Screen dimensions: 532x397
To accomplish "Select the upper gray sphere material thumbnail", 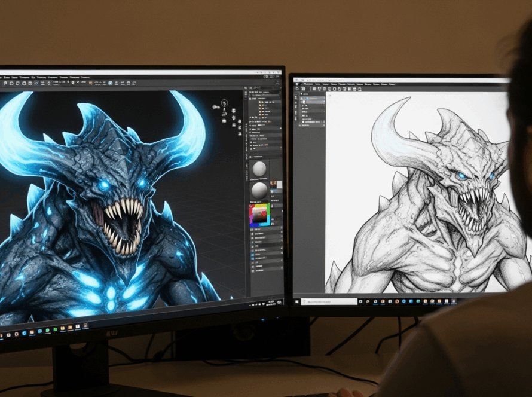I will click(259, 169).
